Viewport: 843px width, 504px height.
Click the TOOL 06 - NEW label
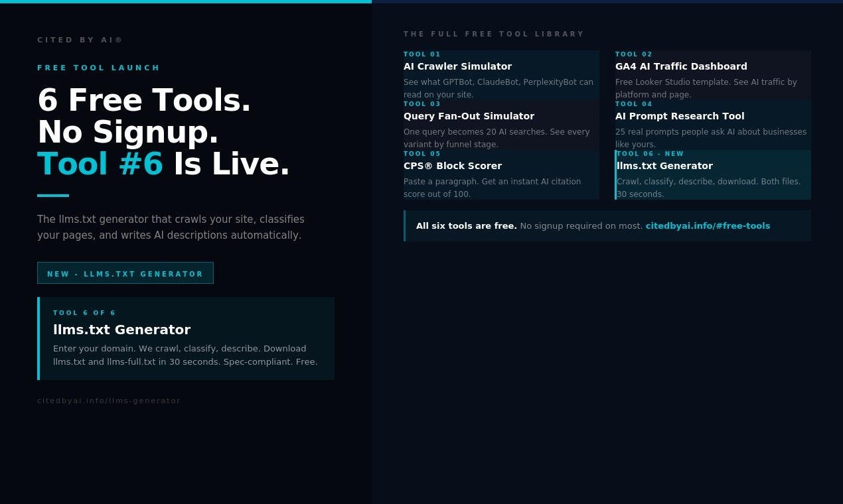(x=650, y=154)
